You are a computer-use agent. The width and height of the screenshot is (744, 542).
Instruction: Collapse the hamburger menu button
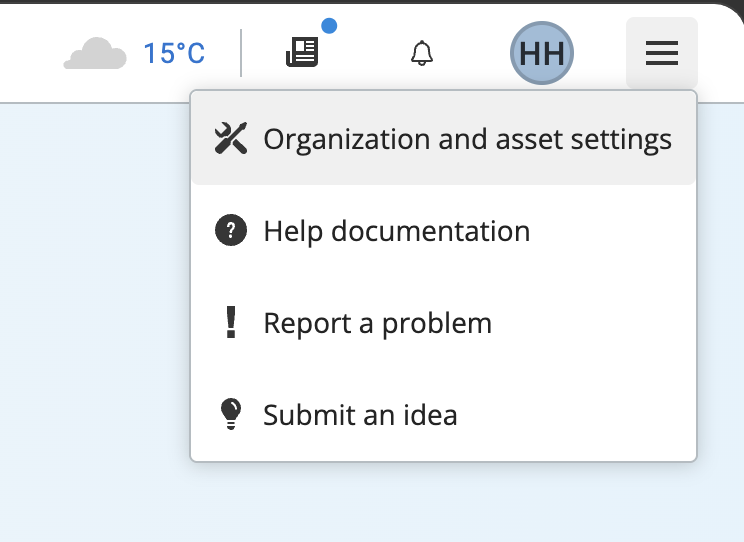[x=662, y=53]
